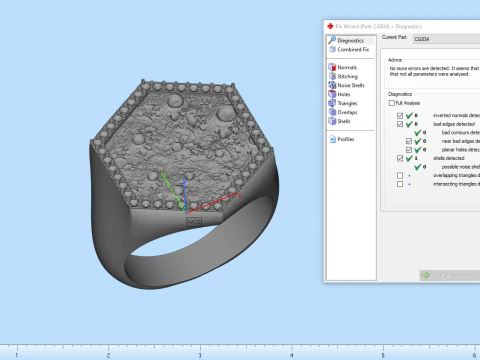Toggle the near bad edges checkbox
Screen dimensions: 480x360
[409, 141]
